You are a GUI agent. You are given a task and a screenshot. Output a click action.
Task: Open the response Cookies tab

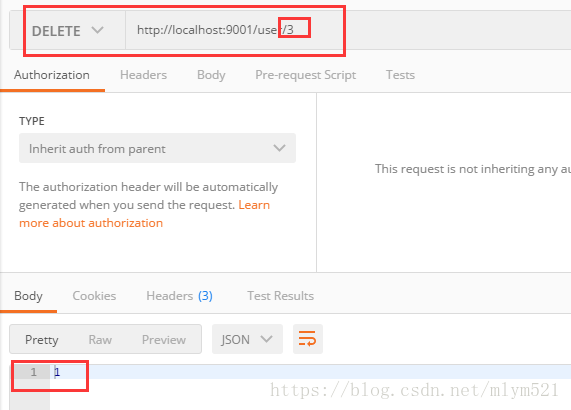tap(94, 296)
